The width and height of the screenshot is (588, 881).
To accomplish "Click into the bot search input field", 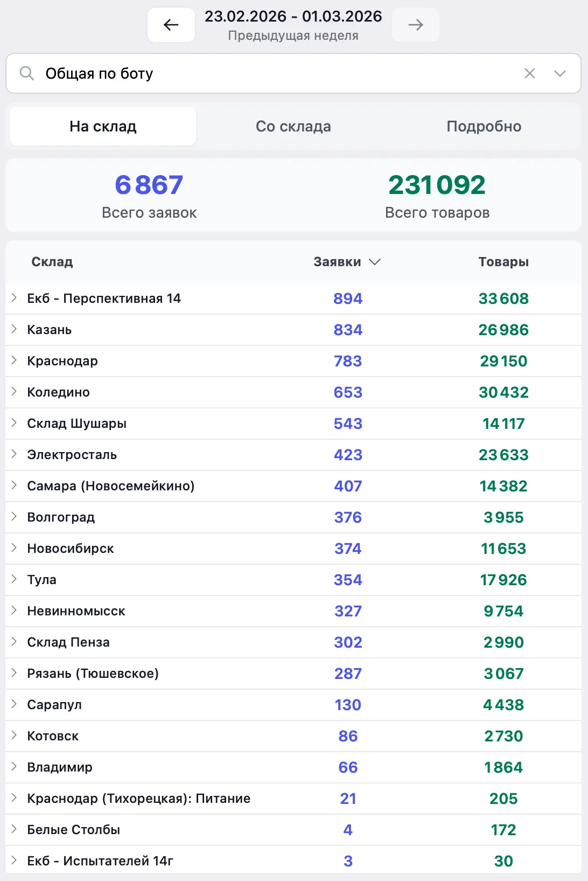I will pos(269,73).
